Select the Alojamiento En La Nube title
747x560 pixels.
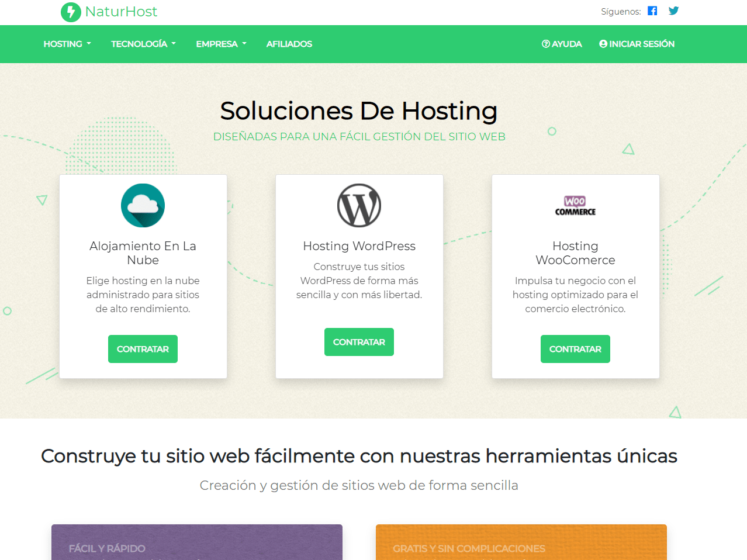click(x=143, y=253)
